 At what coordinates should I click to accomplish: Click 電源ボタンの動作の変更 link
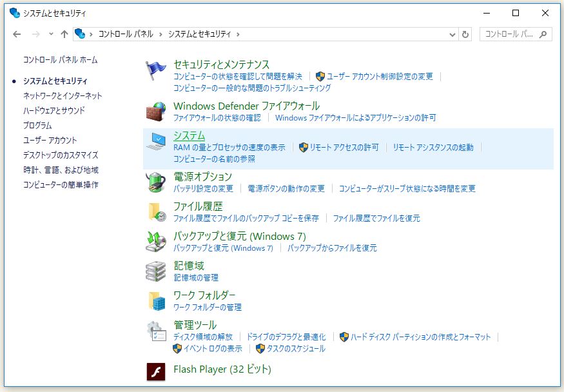point(286,188)
